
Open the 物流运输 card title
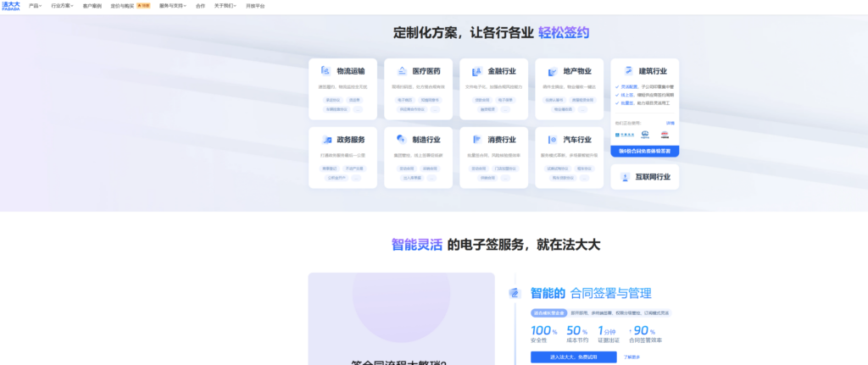pyautogui.click(x=351, y=71)
